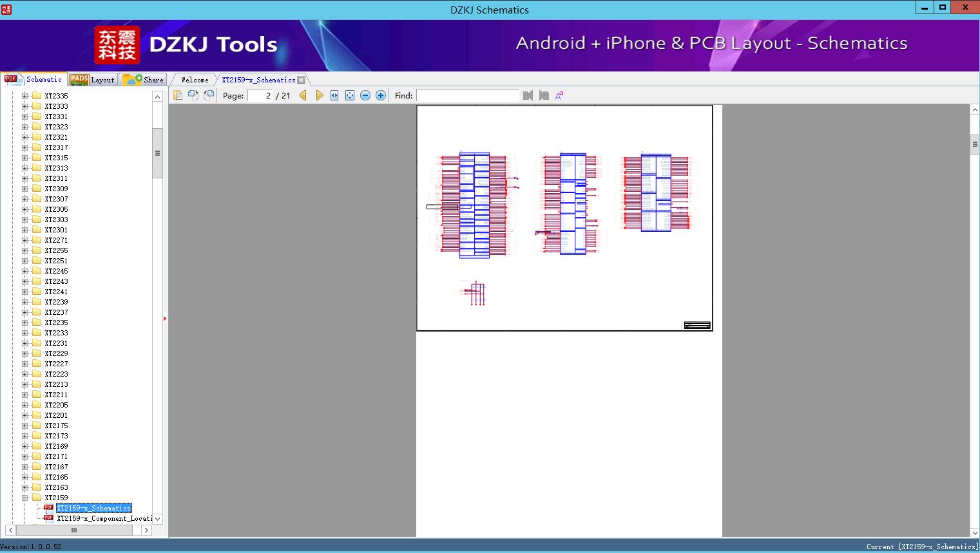980x553 pixels.
Task: Open XT2159-x_Schematics file in tree
Action: click(93, 508)
